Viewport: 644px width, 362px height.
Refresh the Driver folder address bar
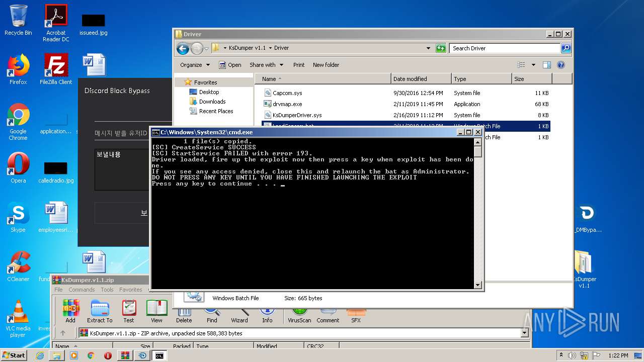click(x=441, y=48)
